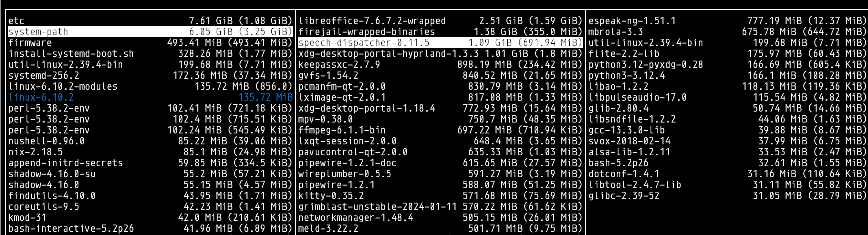Select networkmanager-1.48.4 entry
The image size is (868, 235).
coord(356,218)
